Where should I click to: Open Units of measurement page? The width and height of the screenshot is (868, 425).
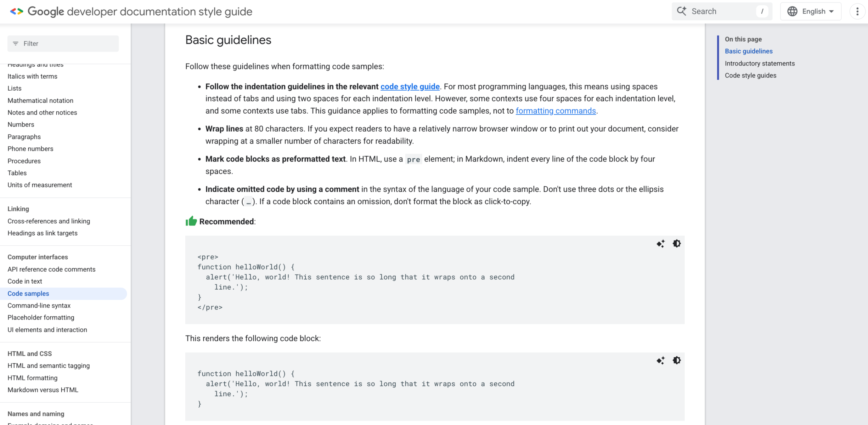(40, 185)
